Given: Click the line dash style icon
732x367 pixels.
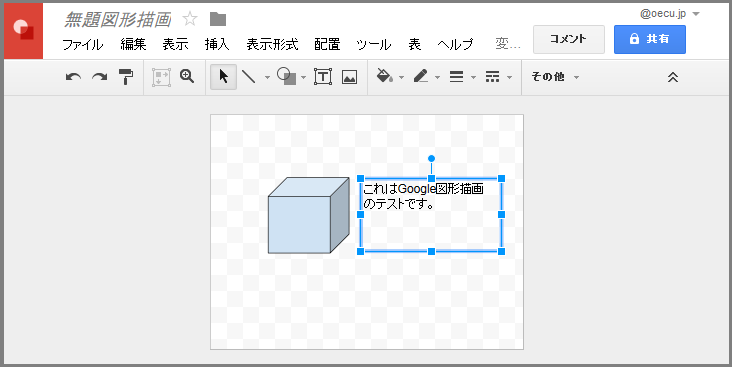Looking at the screenshot, I should click(493, 77).
